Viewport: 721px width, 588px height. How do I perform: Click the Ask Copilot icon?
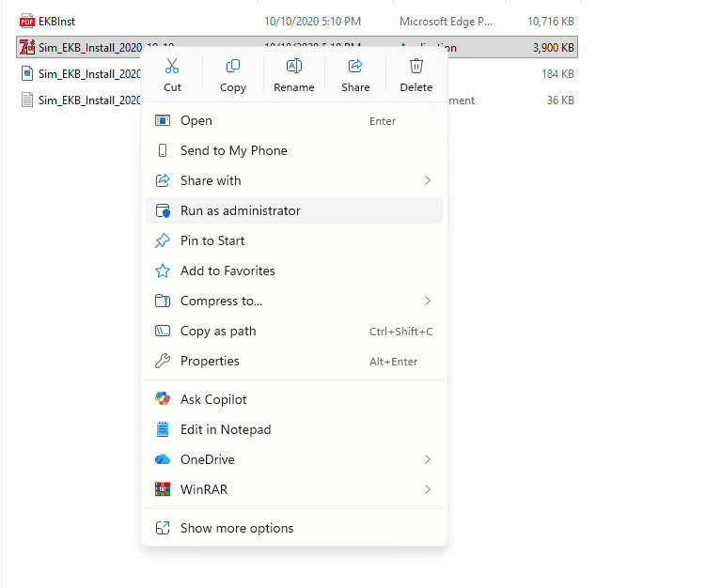[x=163, y=399]
